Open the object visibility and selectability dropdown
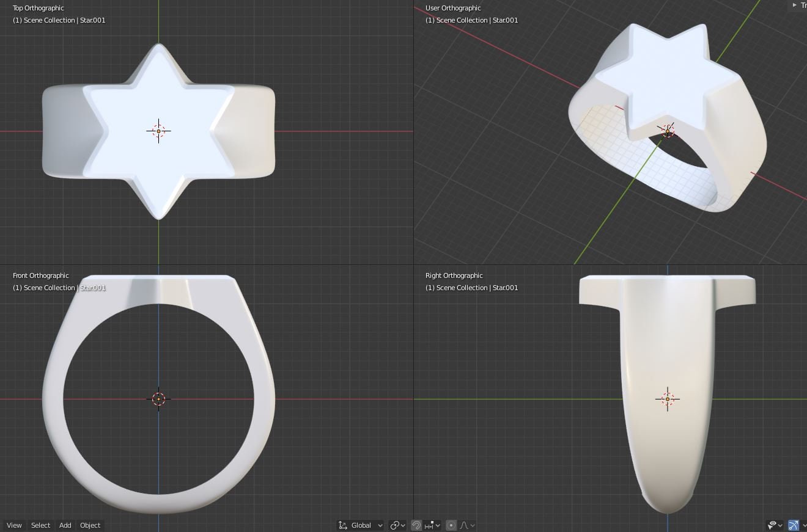 [775, 525]
